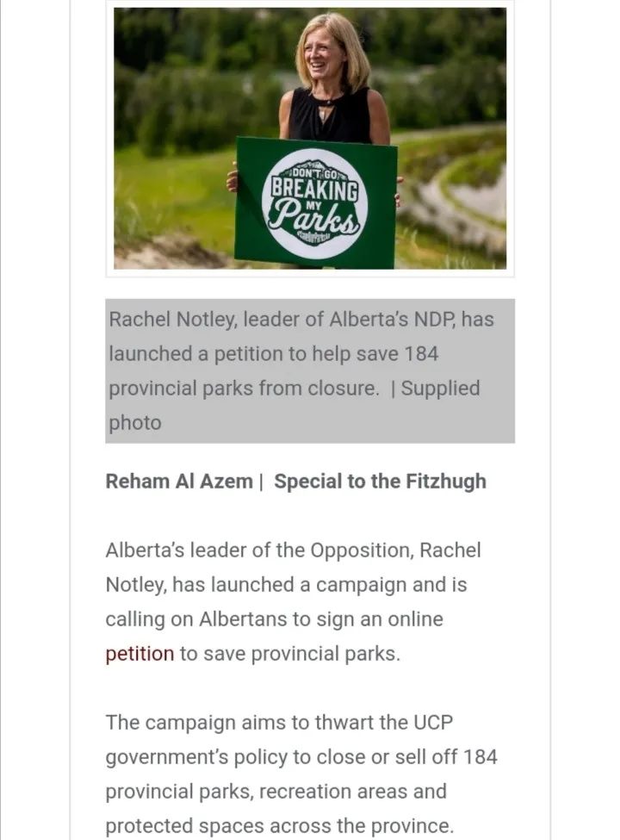Click the number 184 in the caption
Viewport: 620px width, 840px height.
pos(421,354)
